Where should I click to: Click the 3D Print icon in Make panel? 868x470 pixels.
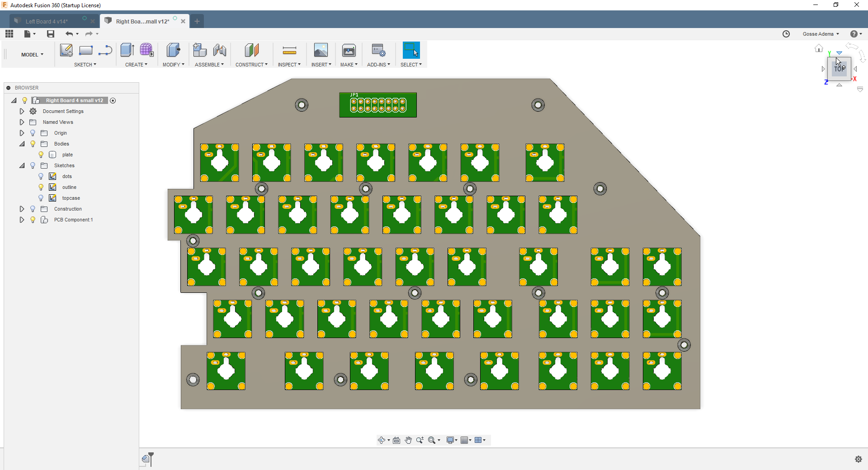pyautogui.click(x=349, y=50)
